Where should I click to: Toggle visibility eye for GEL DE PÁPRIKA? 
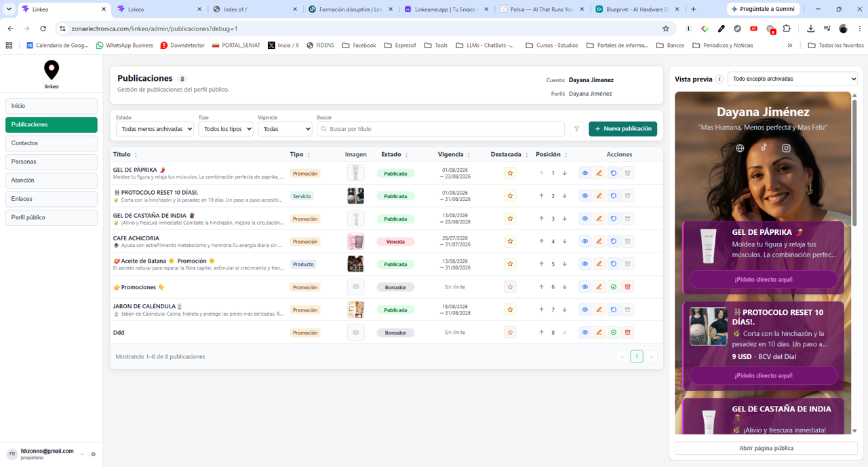point(585,173)
